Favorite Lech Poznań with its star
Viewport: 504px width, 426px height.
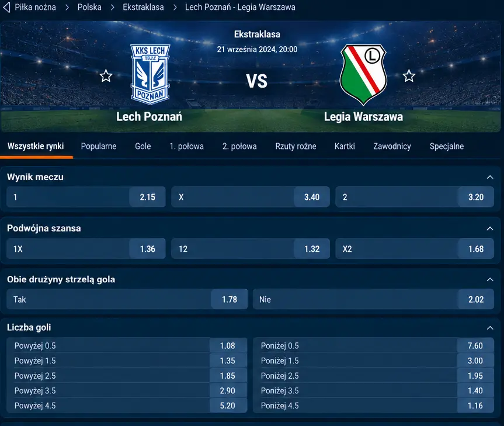(106, 76)
